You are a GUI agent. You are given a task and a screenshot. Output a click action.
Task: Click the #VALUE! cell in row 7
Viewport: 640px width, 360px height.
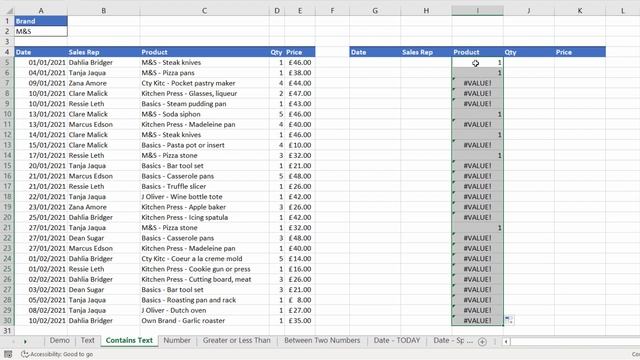[477, 83]
